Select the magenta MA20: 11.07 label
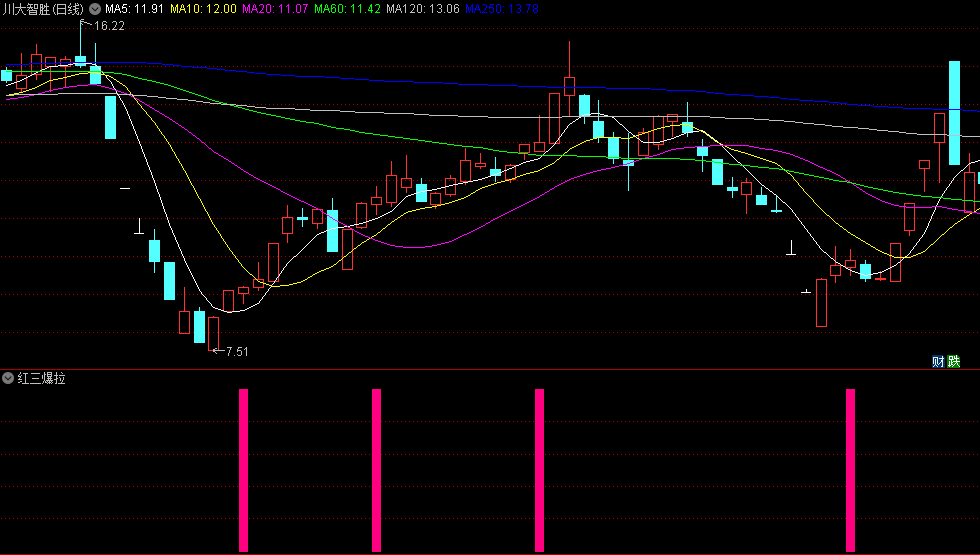 275,9
